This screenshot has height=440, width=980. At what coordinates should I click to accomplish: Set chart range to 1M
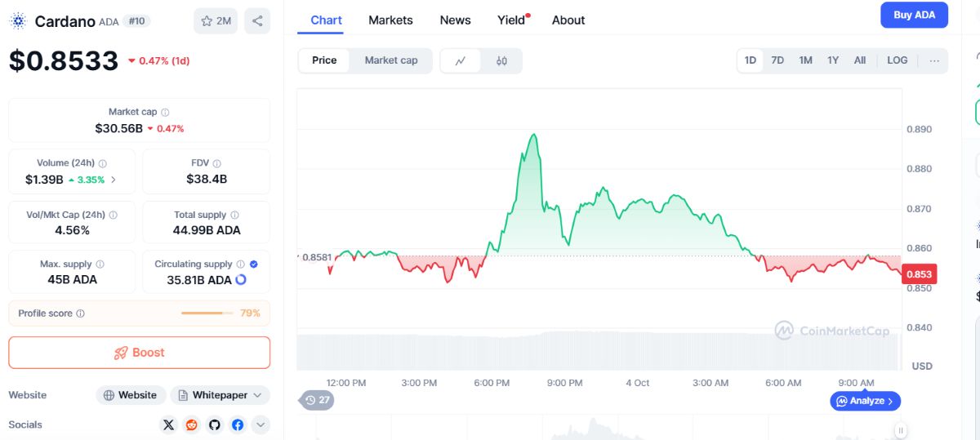coord(805,60)
